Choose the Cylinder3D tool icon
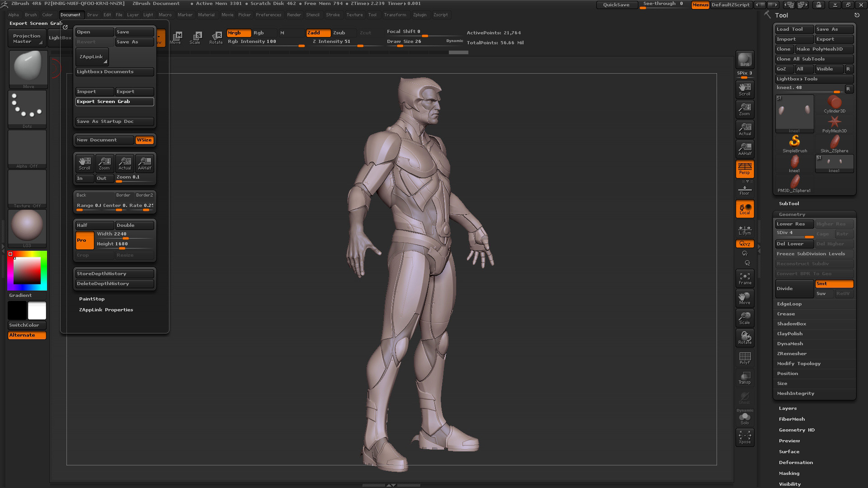The height and width of the screenshot is (488, 868). click(834, 104)
